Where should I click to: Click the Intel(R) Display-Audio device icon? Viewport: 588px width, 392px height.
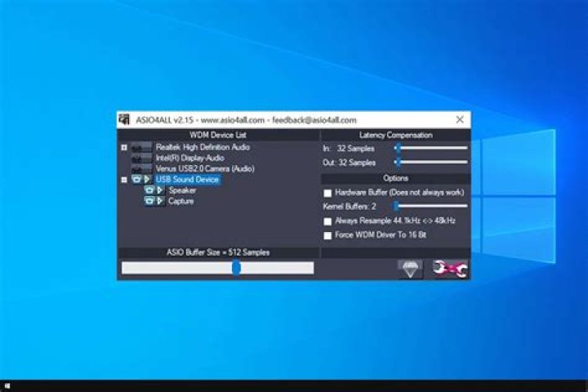point(140,158)
